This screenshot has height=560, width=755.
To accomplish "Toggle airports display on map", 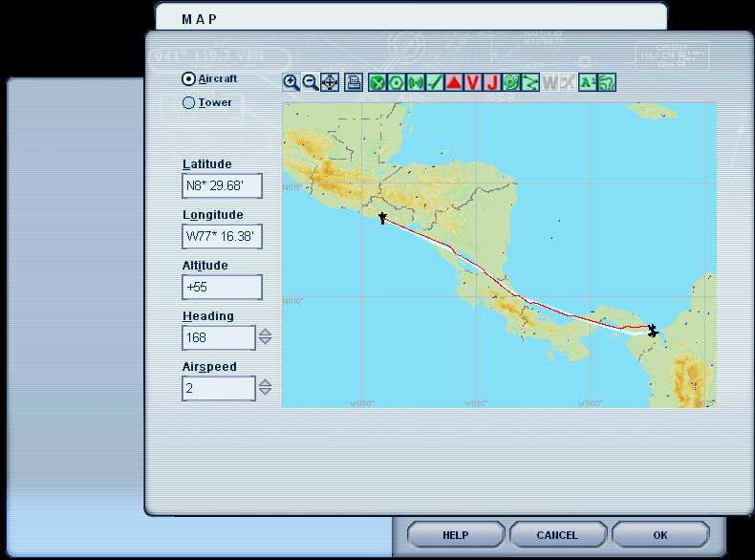I will pyautogui.click(x=377, y=82).
